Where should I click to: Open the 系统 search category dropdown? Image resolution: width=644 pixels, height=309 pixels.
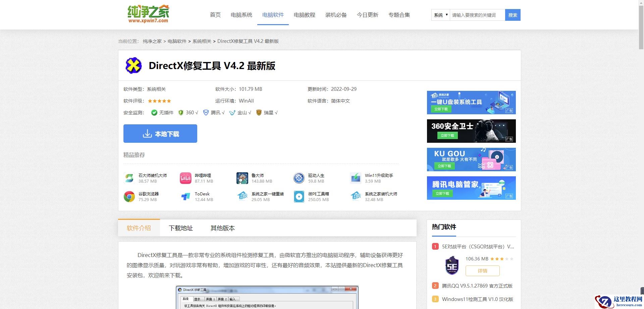point(440,15)
